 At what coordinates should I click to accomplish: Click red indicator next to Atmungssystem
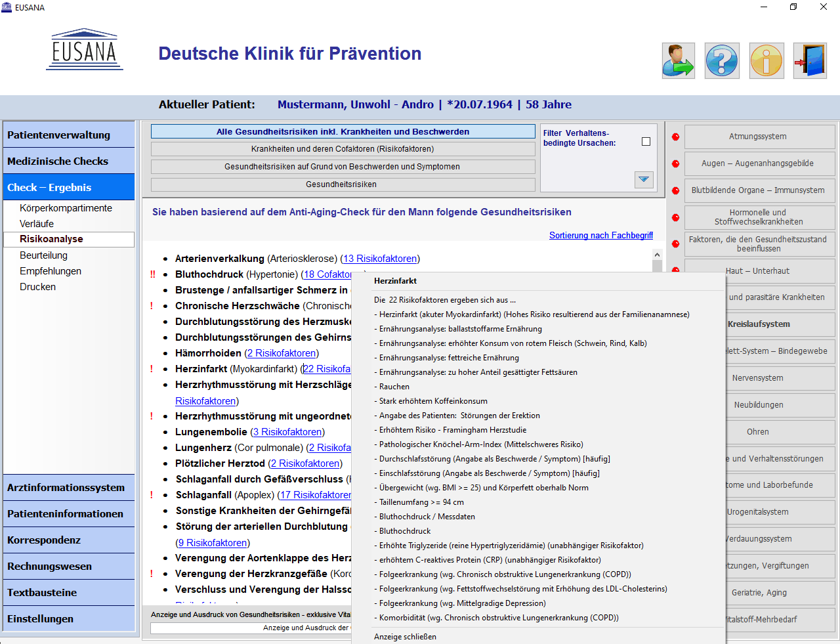pyautogui.click(x=675, y=137)
